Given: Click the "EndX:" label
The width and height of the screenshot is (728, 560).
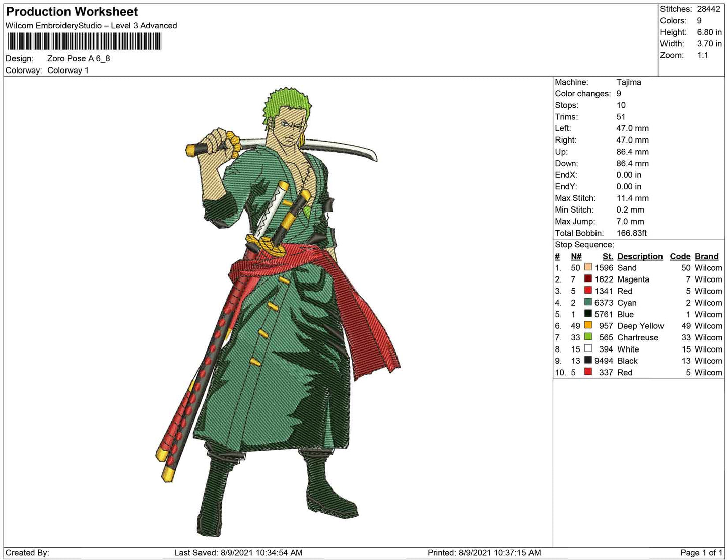Looking at the screenshot, I should click(x=566, y=175).
